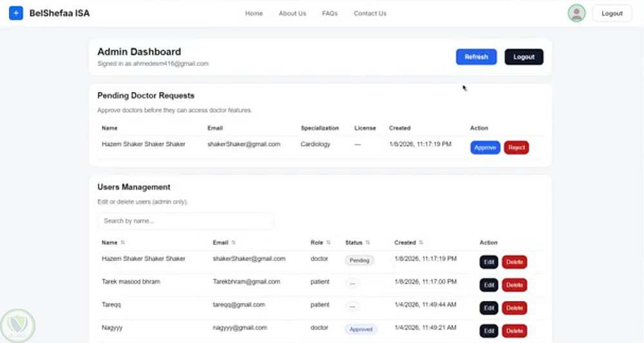Select email shakerShaker@gmail.com in pending requests

244,144
